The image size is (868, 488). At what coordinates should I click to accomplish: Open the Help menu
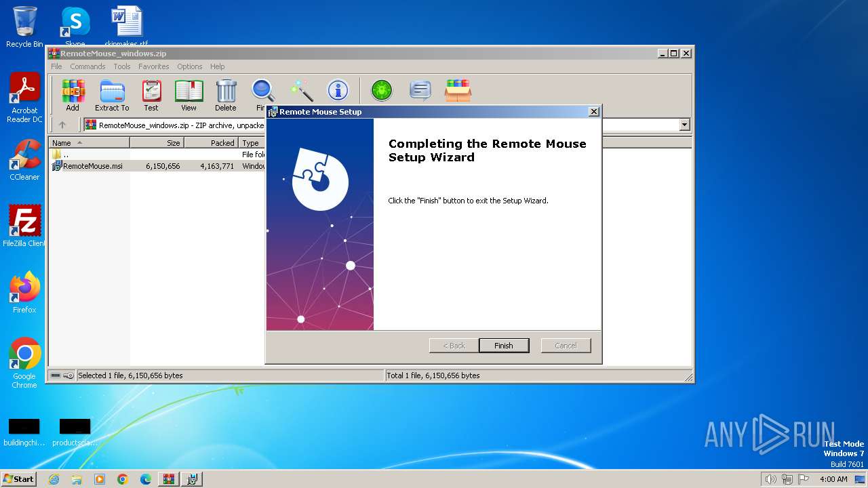click(217, 66)
